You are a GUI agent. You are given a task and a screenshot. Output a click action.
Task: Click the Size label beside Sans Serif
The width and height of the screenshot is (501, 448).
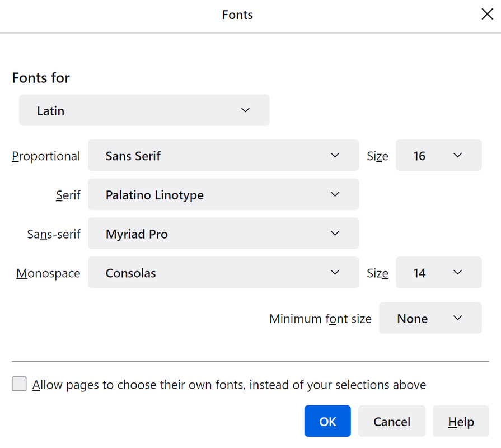[377, 156]
